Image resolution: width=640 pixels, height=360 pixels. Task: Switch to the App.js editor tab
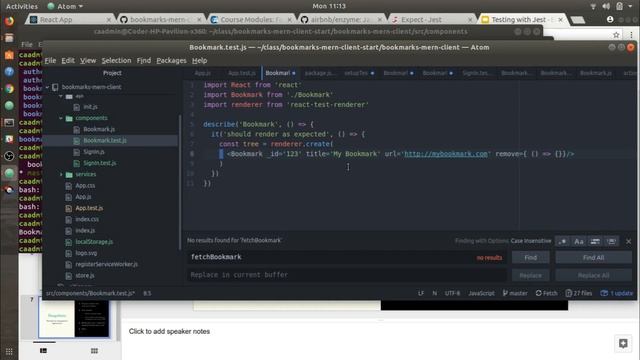202,73
